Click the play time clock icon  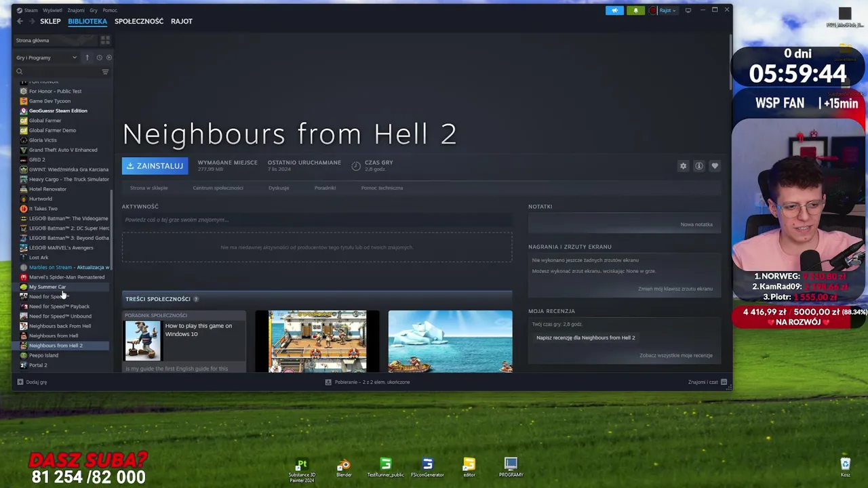pyautogui.click(x=356, y=166)
